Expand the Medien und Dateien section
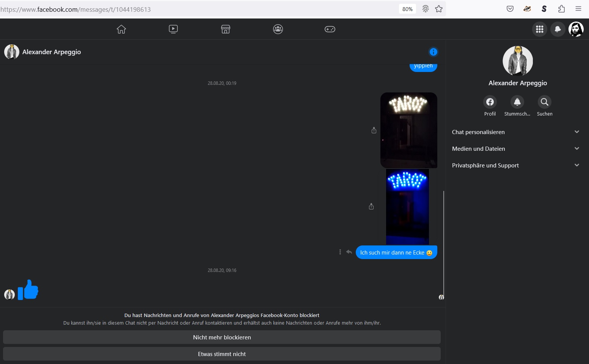 point(516,149)
